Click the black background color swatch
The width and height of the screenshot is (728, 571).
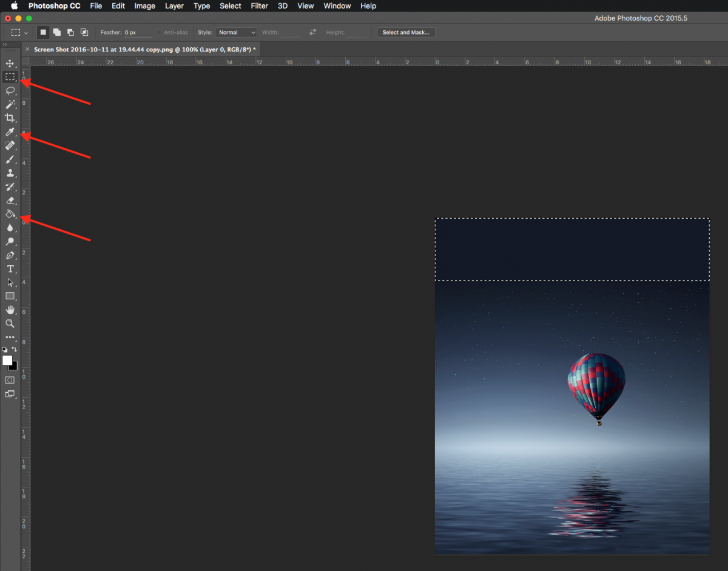point(15,367)
